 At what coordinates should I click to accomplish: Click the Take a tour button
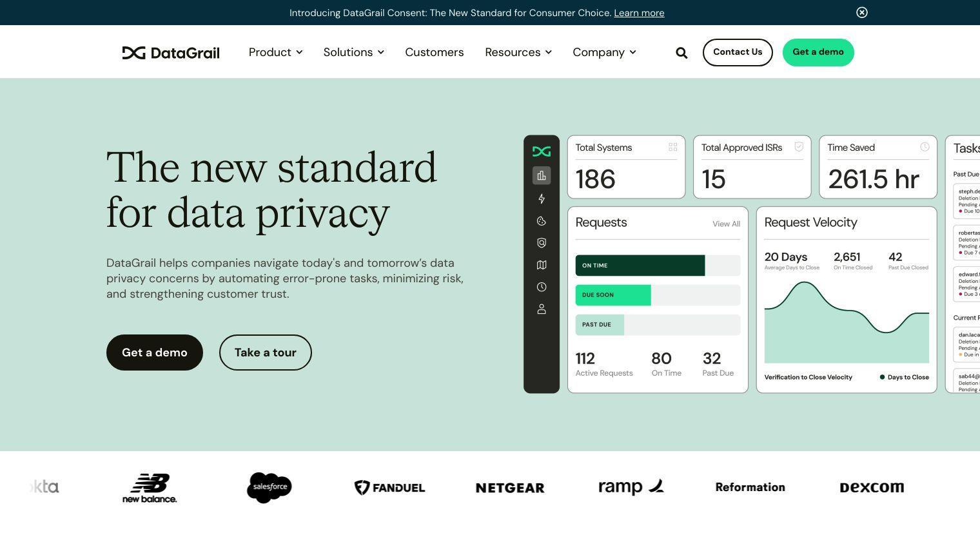click(266, 353)
